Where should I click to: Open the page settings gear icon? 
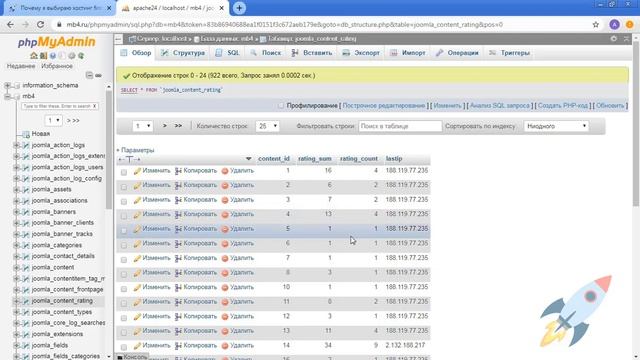pyautogui.click(x=614, y=38)
